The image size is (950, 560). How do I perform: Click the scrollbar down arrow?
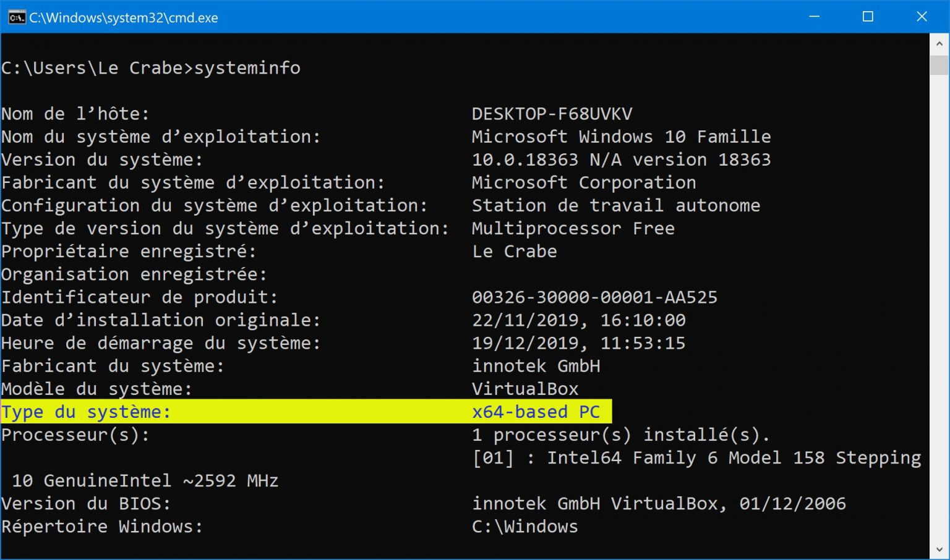(x=939, y=549)
